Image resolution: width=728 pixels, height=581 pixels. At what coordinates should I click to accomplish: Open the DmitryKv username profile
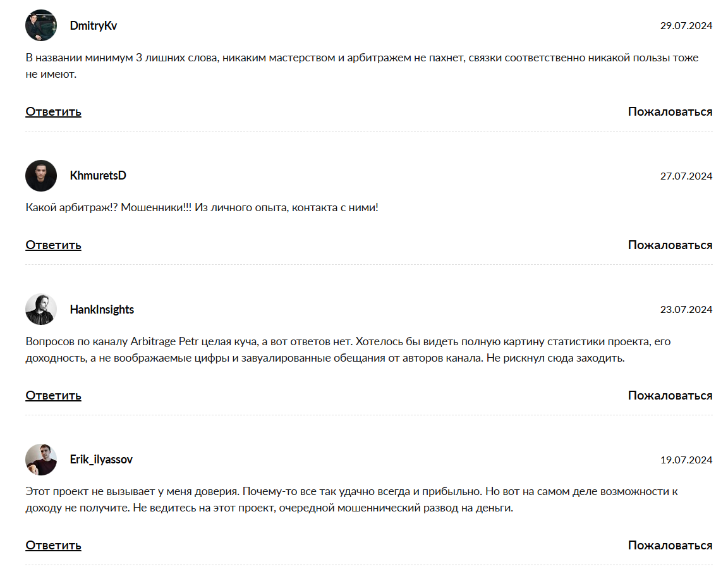pyautogui.click(x=93, y=25)
